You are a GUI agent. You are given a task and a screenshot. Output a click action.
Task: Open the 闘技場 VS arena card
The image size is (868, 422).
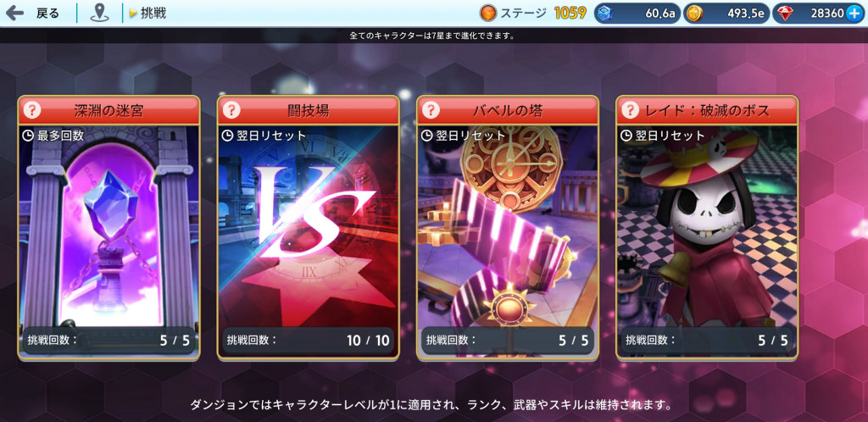(x=309, y=228)
